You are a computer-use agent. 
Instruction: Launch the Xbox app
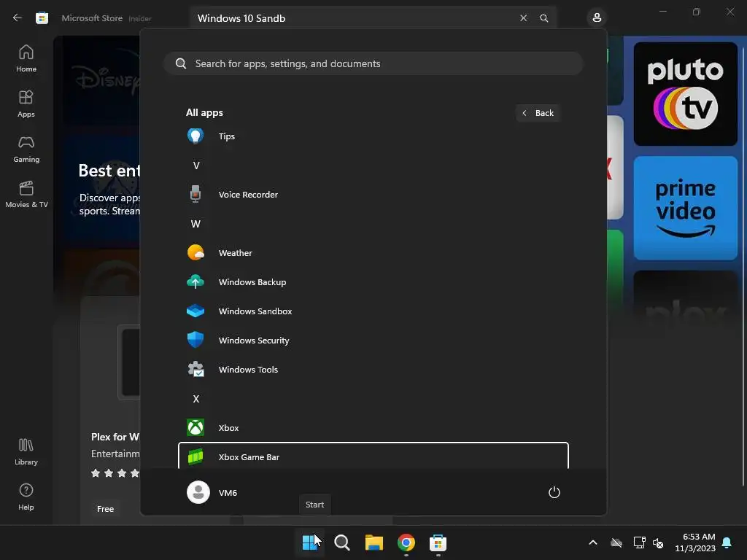point(373,427)
